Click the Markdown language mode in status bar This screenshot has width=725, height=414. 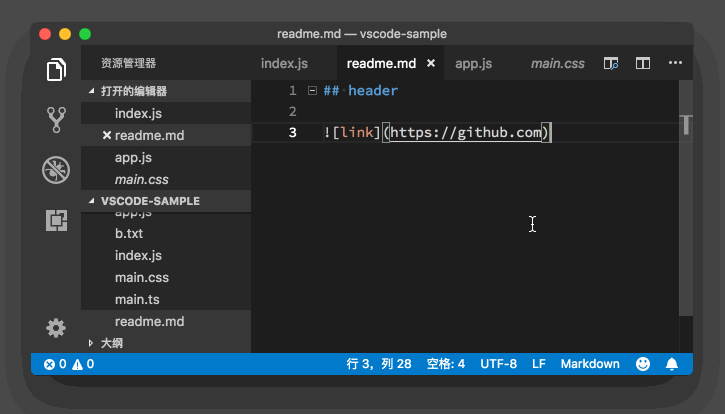click(x=589, y=364)
